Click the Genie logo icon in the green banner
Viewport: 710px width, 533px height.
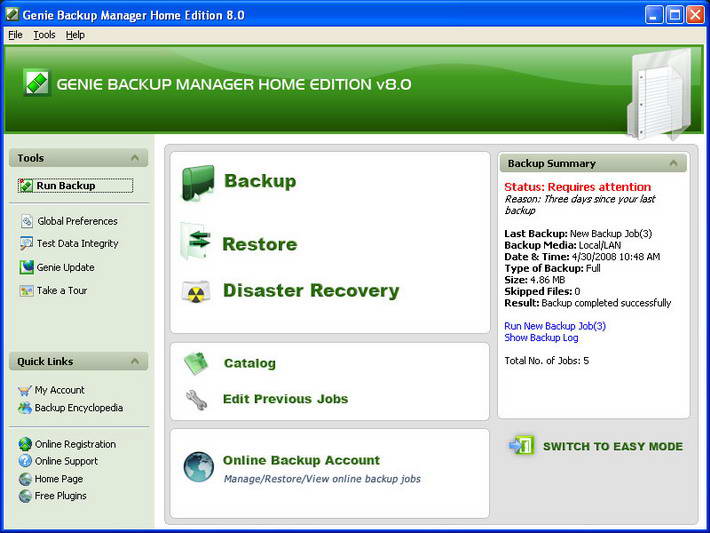(37, 83)
